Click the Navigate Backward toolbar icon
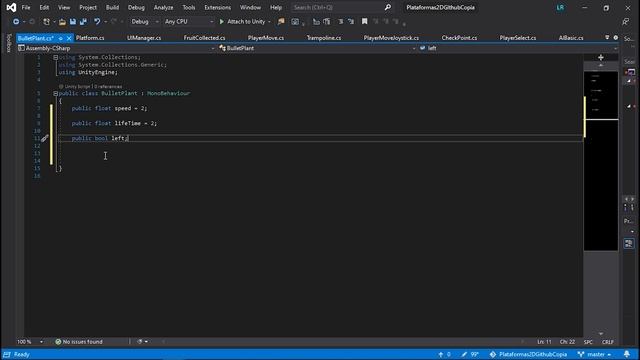Viewport: 640px width, 360px height. pyautogui.click(x=16, y=22)
